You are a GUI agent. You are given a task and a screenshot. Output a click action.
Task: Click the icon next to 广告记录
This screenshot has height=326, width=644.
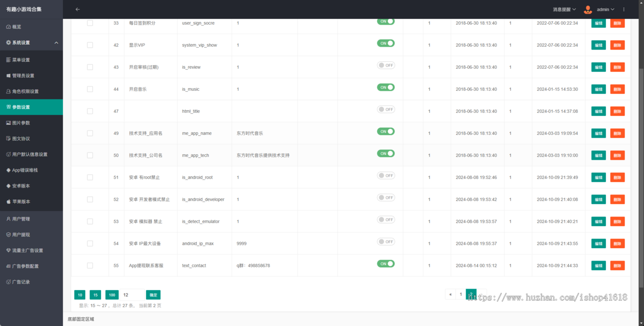(8, 282)
